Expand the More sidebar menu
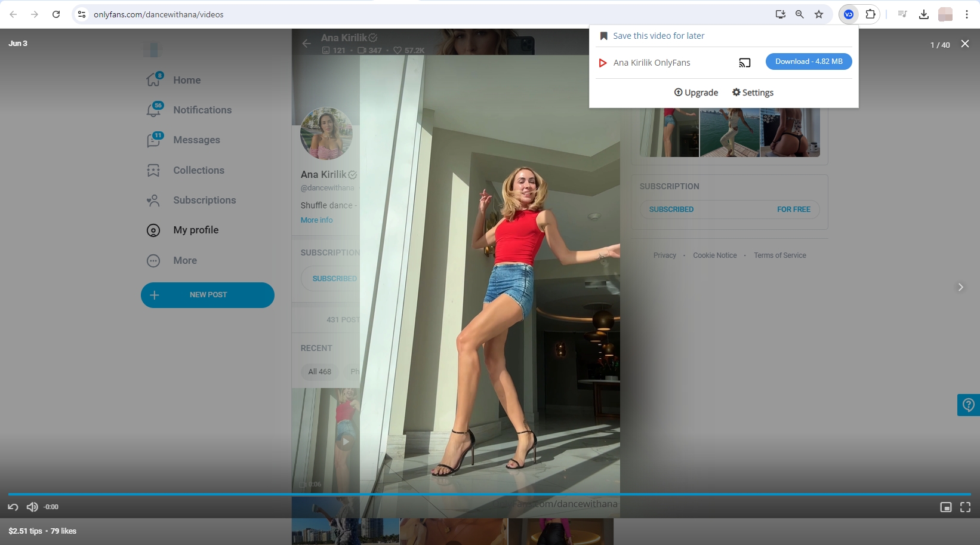The height and width of the screenshot is (545, 980). [186, 260]
